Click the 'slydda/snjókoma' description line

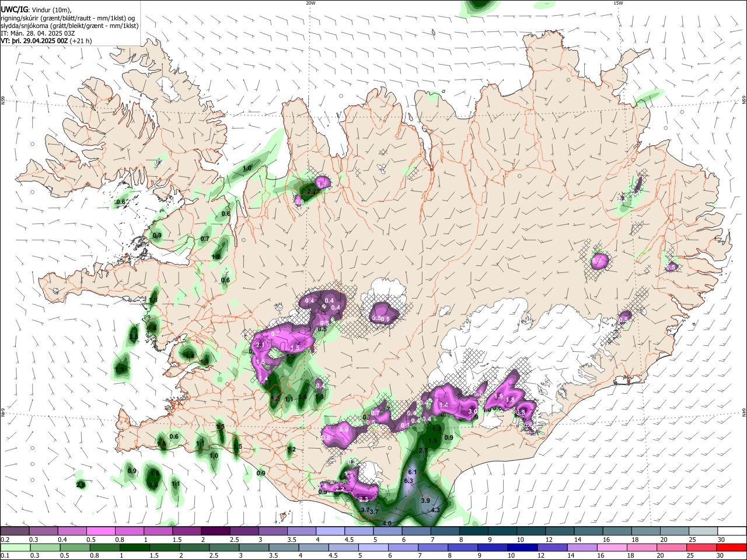[69, 26]
